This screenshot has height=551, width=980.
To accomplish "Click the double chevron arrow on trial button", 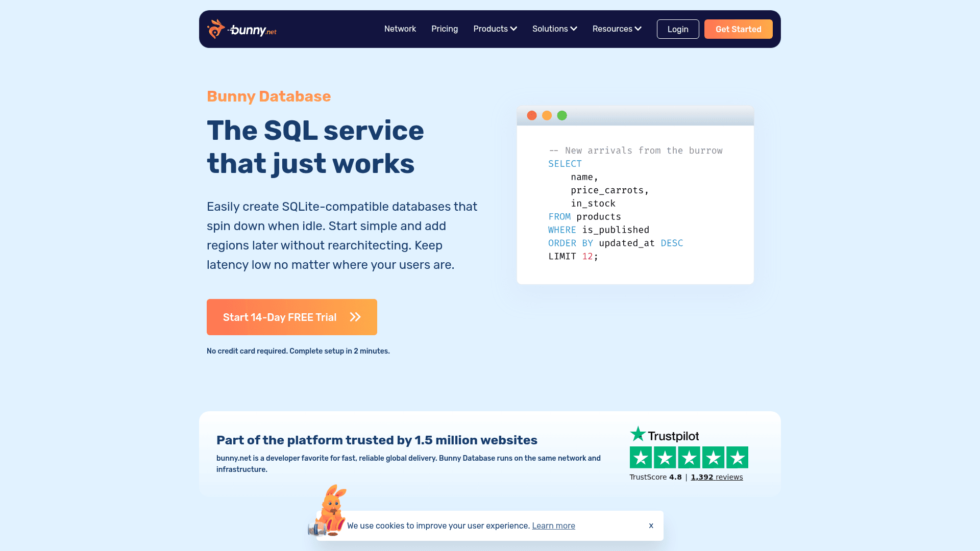I will [x=355, y=317].
